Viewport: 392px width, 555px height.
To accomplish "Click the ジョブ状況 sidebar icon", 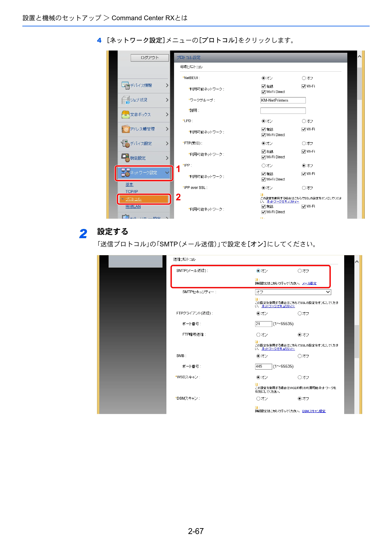I will (x=125, y=100).
